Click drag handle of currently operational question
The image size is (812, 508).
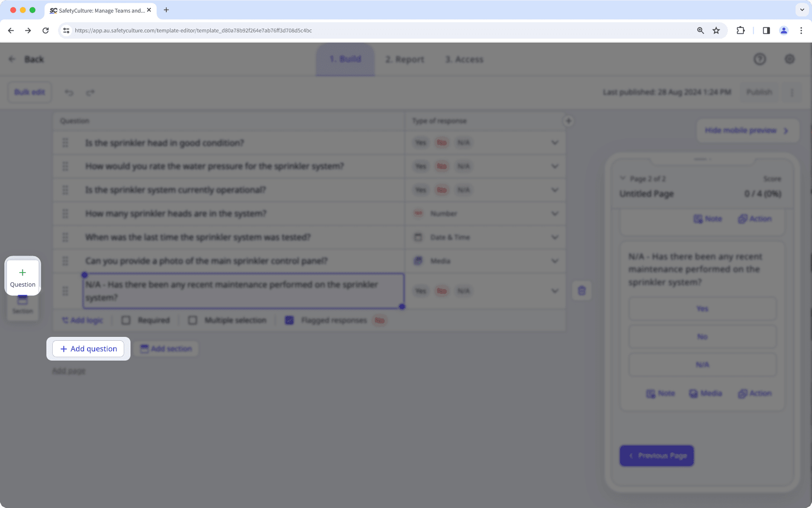(65, 190)
